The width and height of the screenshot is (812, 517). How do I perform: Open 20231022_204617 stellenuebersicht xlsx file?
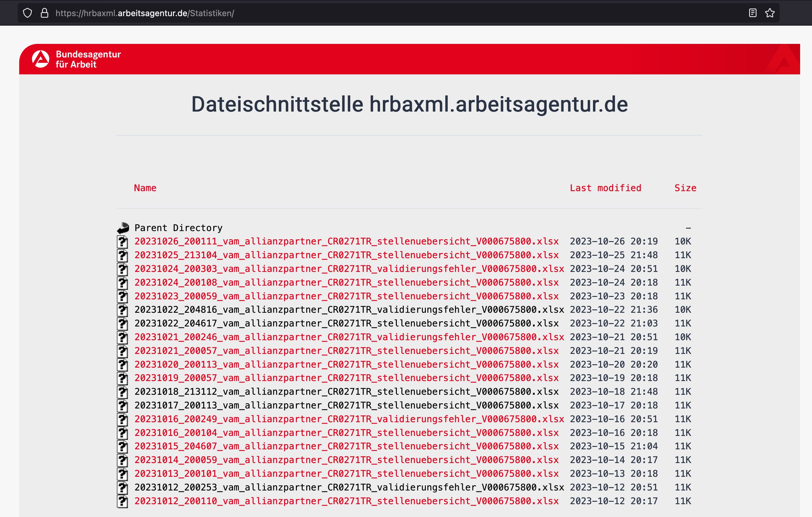coord(346,323)
